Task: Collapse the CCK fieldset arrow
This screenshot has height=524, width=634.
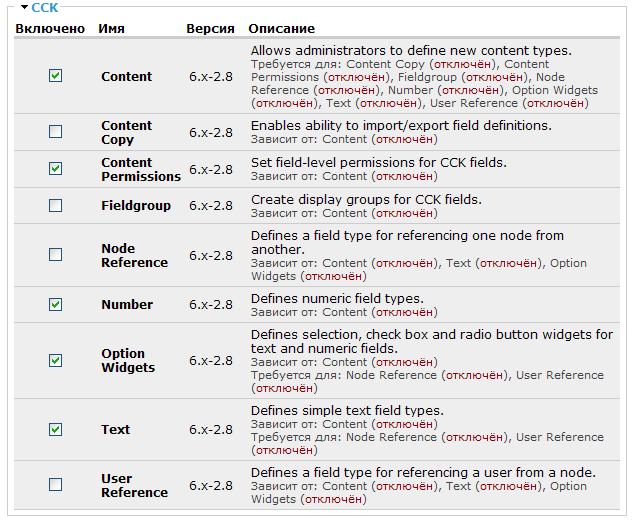Action: [24, 7]
